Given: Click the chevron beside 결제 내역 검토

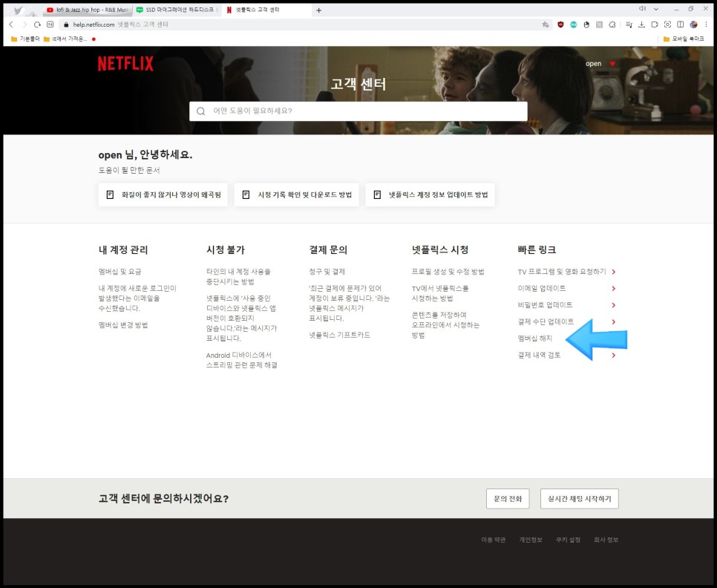Looking at the screenshot, I should pyautogui.click(x=614, y=356).
